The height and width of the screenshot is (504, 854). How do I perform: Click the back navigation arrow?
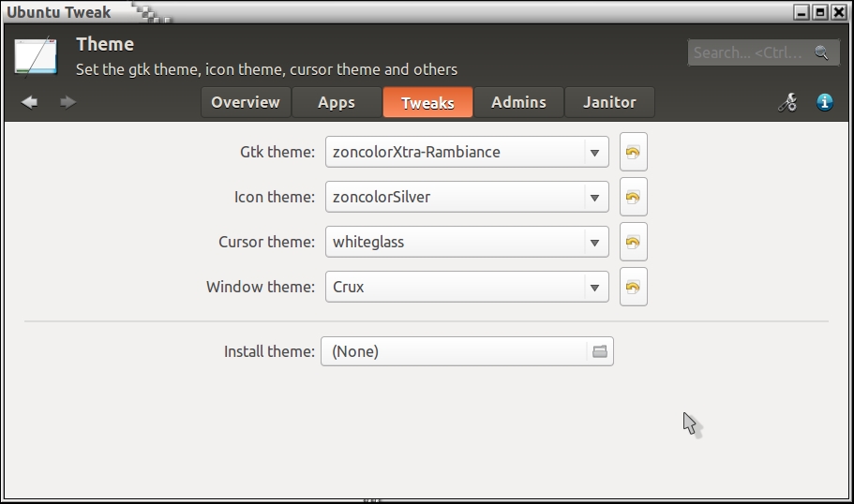coord(29,102)
